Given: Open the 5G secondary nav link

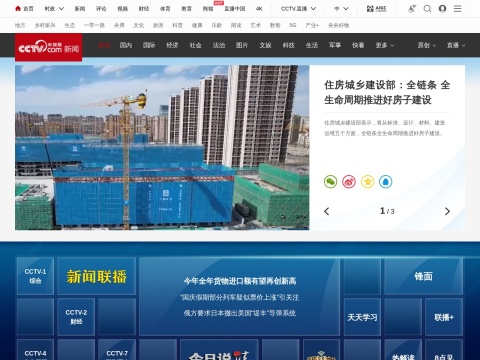Looking at the screenshot, I should (x=293, y=25).
